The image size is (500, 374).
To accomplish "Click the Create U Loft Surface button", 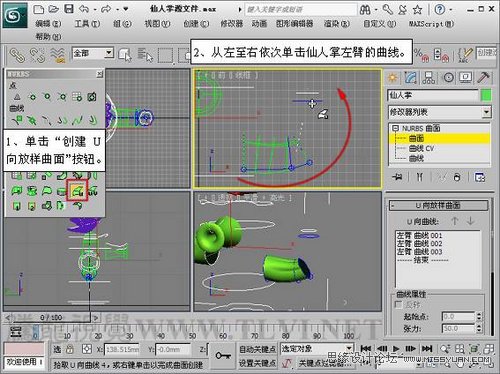I will (x=77, y=190).
